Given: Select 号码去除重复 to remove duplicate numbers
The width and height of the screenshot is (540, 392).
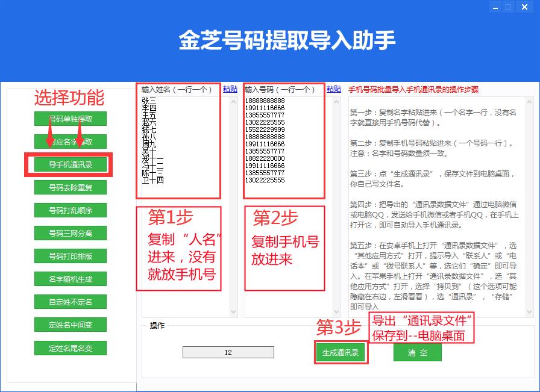Looking at the screenshot, I should coord(70,187).
